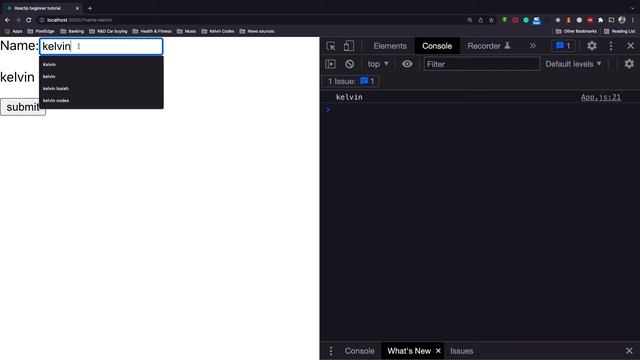
Task: Open the Chrome three-dot menu
Action: click(x=633, y=20)
